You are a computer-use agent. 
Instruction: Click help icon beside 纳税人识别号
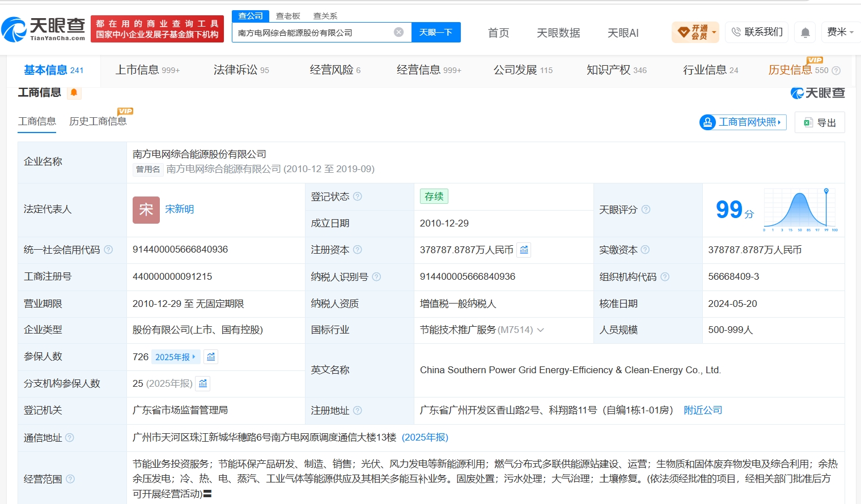(x=376, y=277)
